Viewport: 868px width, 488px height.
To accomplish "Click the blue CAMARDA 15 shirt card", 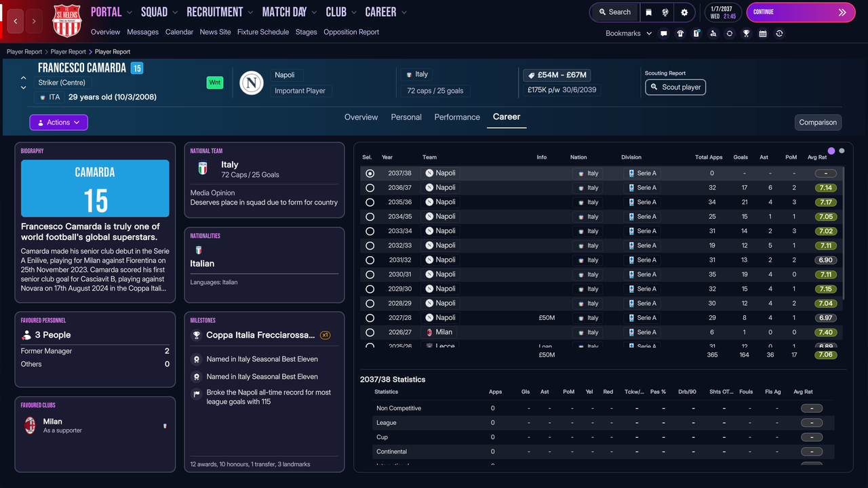I will pyautogui.click(x=95, y=188).
